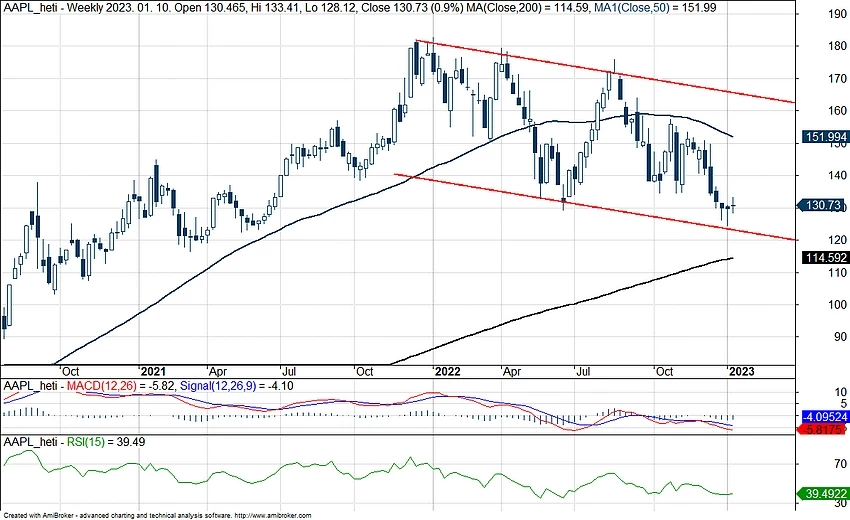Screen dimensions: 850x520
Task: Click the 10 level on MACD axis
Action: [x=841, y=392]
